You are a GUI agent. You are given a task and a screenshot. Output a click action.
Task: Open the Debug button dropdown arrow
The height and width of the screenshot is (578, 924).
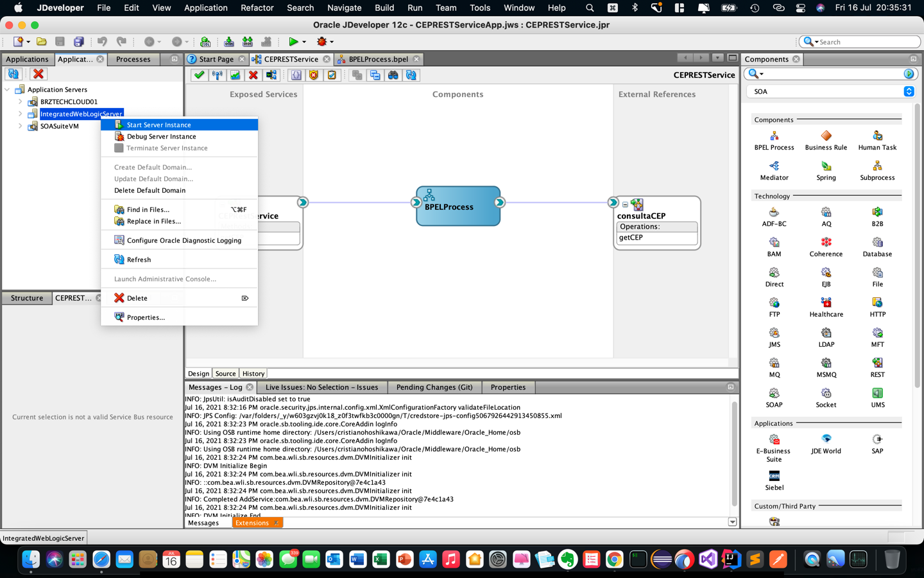click(332, 42)
